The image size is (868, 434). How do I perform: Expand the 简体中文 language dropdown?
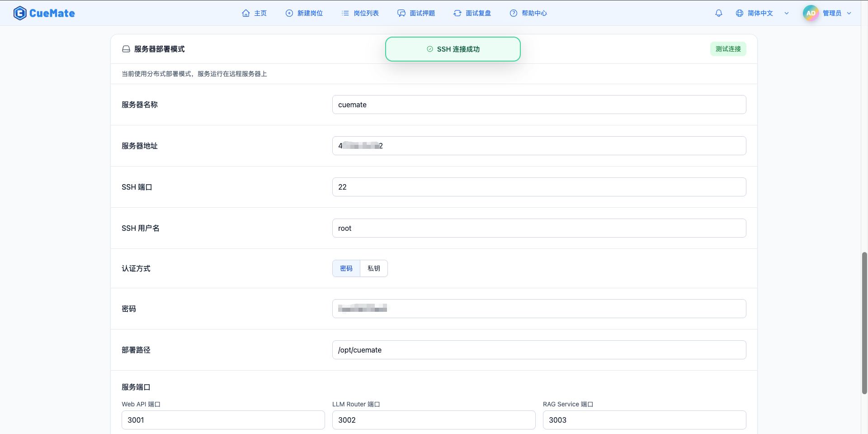[787, 13]
